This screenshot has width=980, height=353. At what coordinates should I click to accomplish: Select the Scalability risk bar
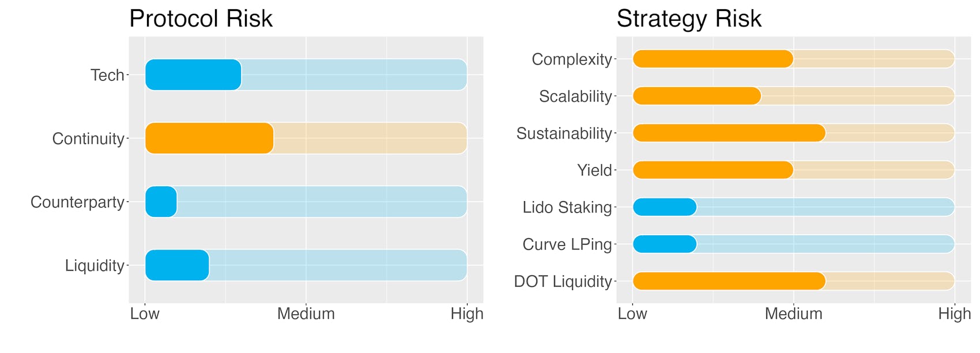(697, 96)
